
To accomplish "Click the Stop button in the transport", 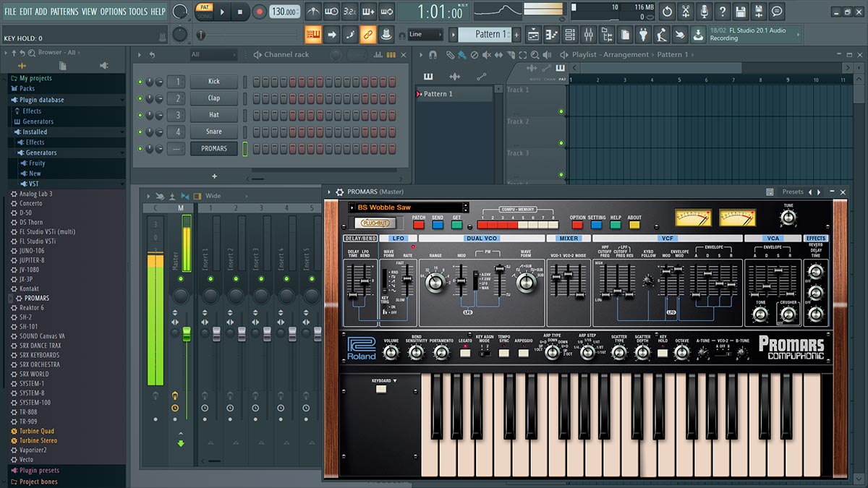I will (240, 12).
